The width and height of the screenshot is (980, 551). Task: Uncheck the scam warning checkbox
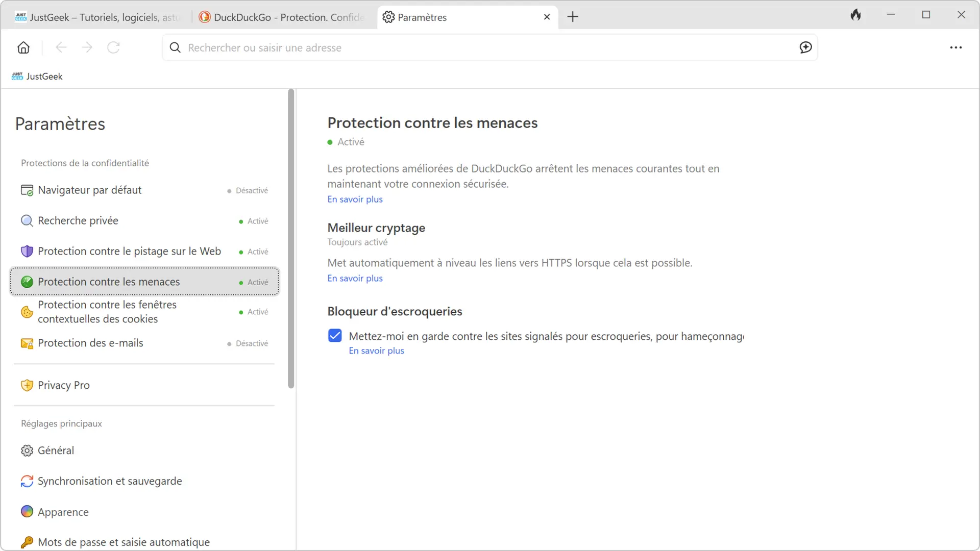[335, 335]
